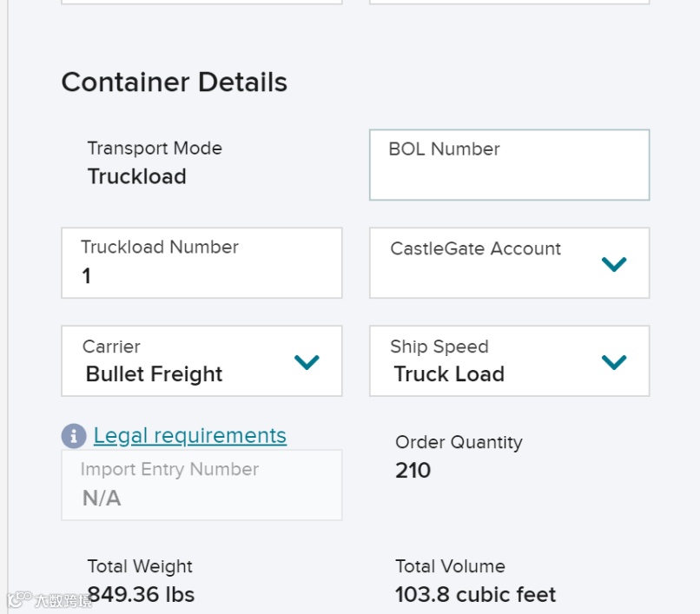The width and height of the screenshot is (700, 614).
Task: Expand the Ship Speed dropdown chevron
Action: [x=614, y=362]
